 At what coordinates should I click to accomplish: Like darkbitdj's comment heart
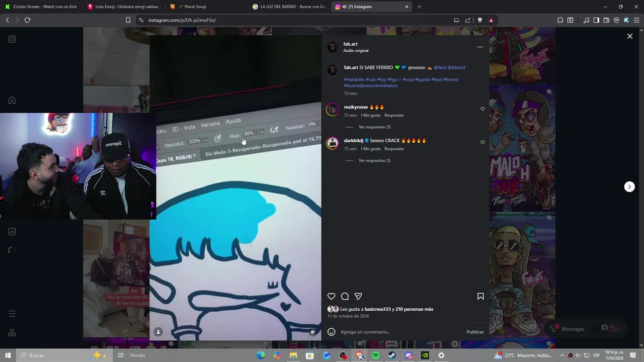(x=482, y=143)
